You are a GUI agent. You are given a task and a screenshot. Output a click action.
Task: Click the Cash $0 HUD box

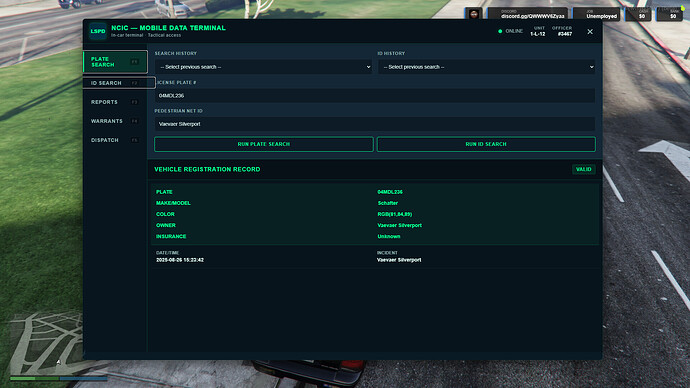[x=638, y=14]
